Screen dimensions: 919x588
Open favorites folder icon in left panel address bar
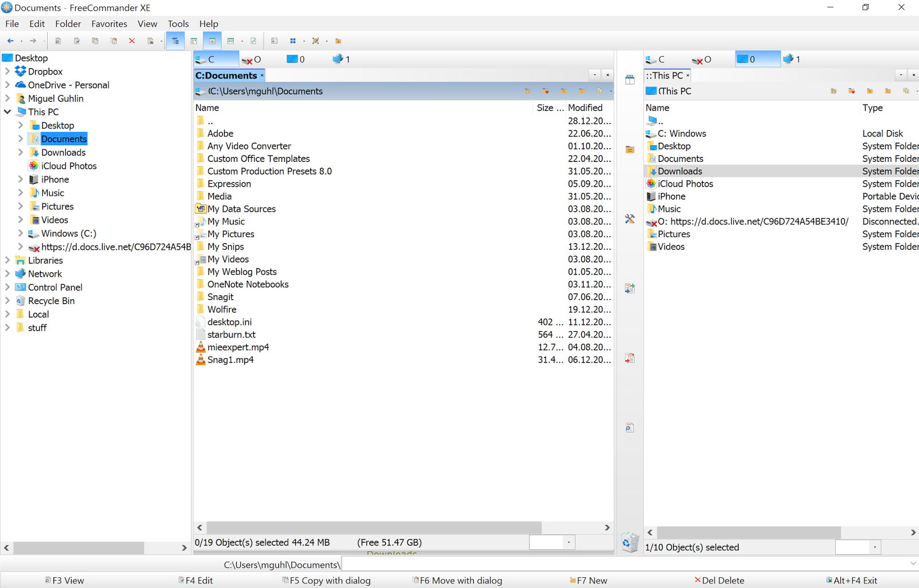point(546,91)
